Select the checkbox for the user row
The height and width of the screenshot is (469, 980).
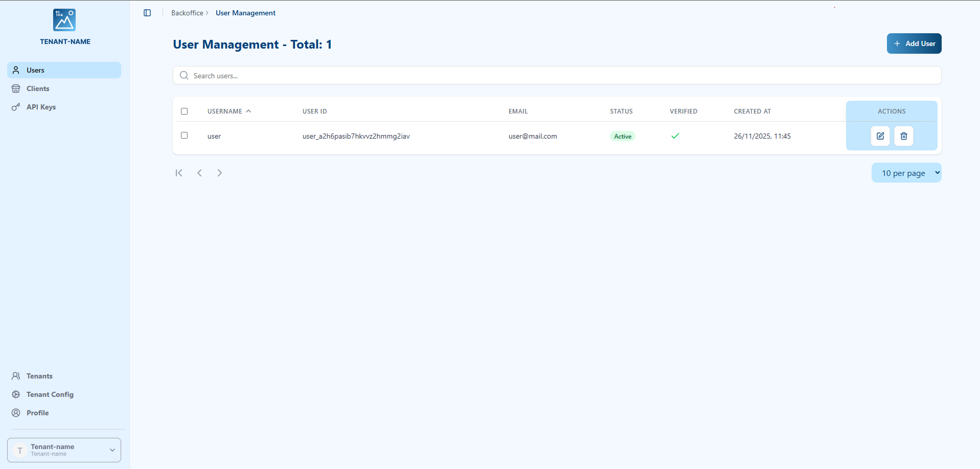coord(184,135)
